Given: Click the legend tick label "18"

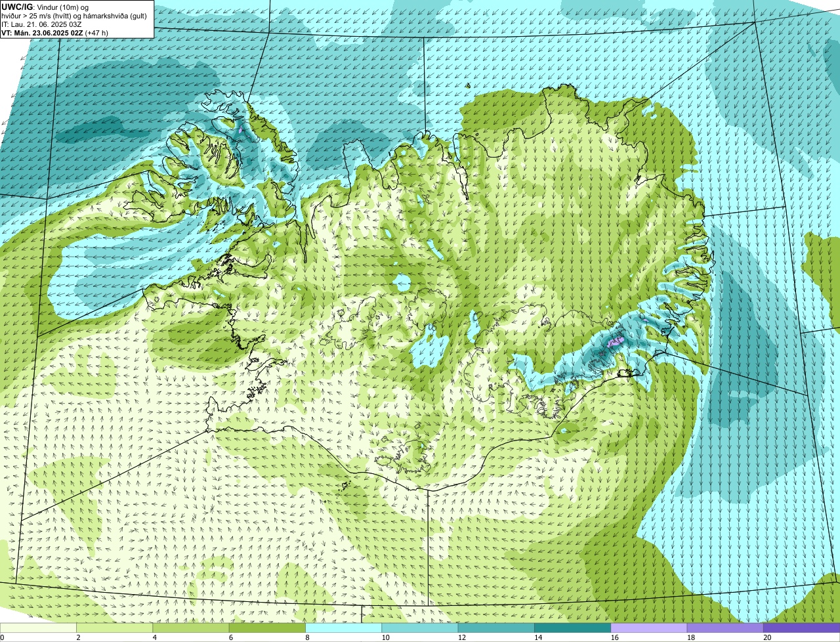Looking at the screenshot, I should click(690, 637).
